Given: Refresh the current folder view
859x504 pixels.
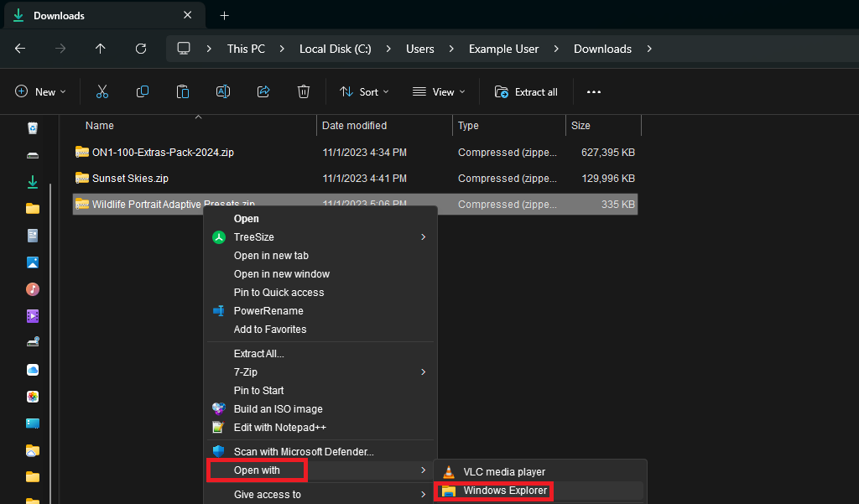Looking at the screenshot, I should pos(141,49).
